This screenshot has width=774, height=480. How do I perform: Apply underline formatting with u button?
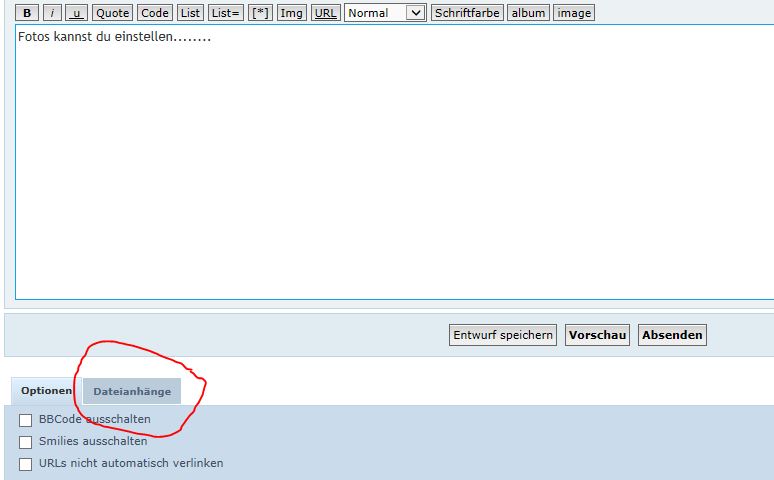tap(76, 13)
